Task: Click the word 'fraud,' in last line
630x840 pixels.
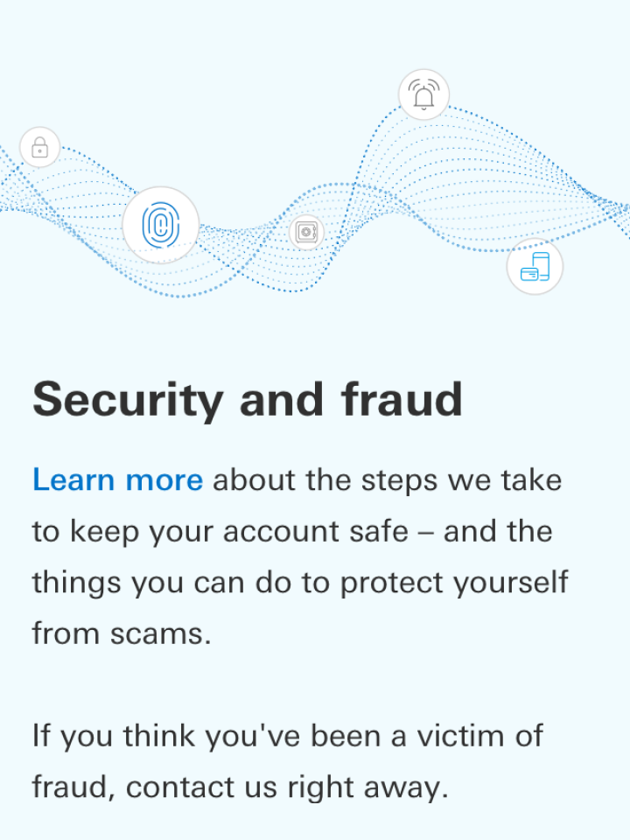Action: [x=73, y=787]
